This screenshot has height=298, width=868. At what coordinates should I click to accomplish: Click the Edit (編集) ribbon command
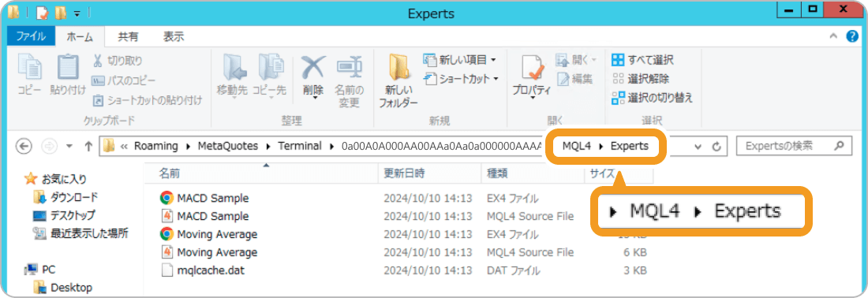(574, 79)
